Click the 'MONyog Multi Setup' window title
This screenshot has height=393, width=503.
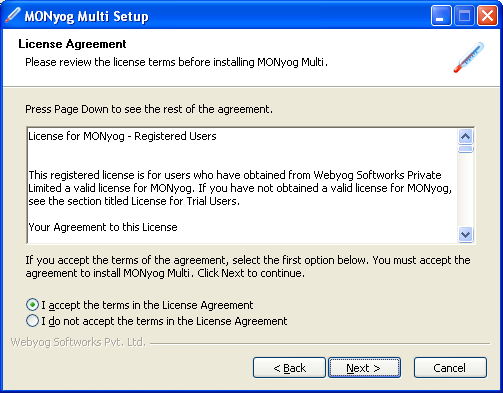86,16
